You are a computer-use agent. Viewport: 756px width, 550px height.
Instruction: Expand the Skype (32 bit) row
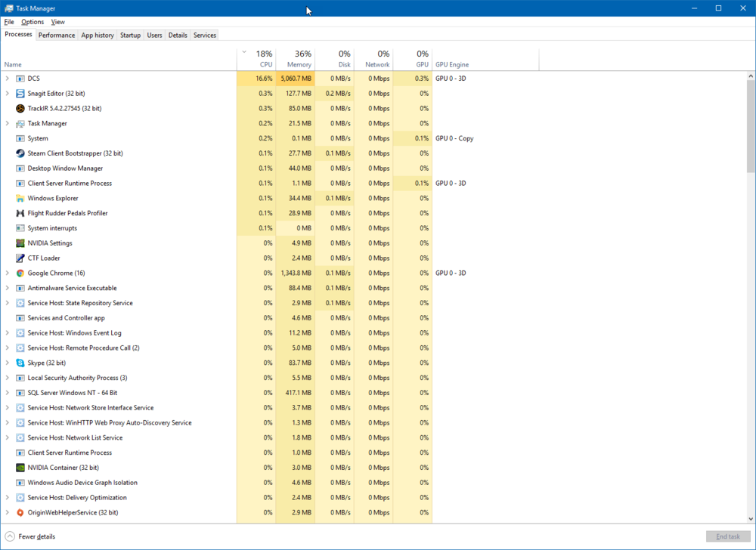pyautogui.click(x=8, y=363)
